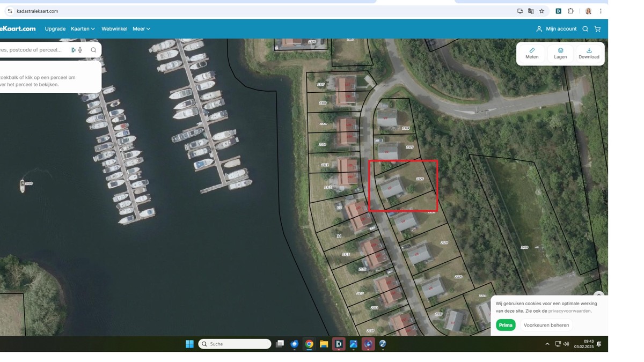Show hidden system tray icons chevron

point(547,344)
